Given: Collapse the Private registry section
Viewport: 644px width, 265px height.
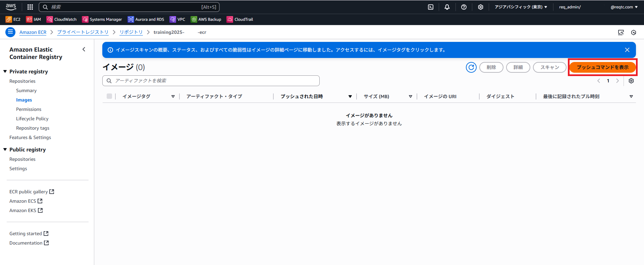Looking at the screenshot, I should [x=5, y=71].
